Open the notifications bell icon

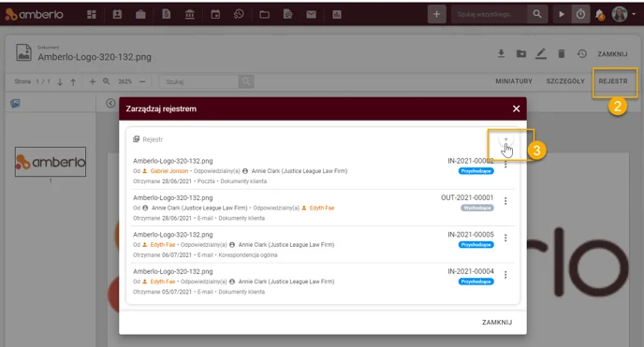pos(600,15)
